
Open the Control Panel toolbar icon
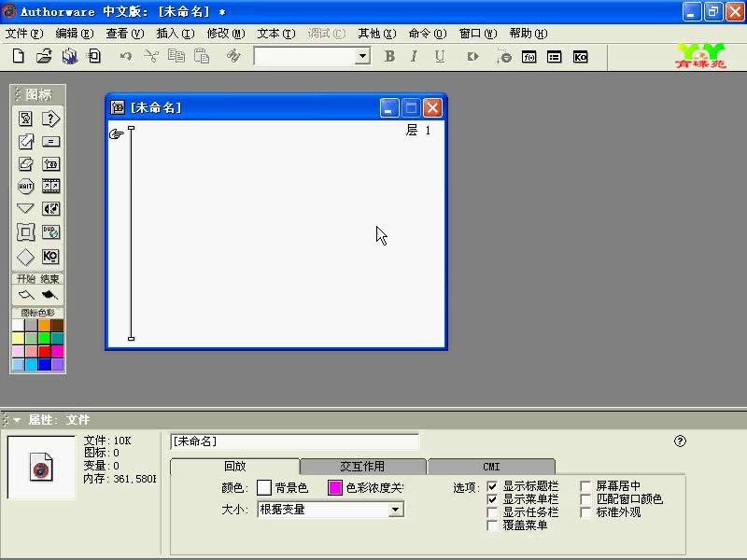point(504,57)
